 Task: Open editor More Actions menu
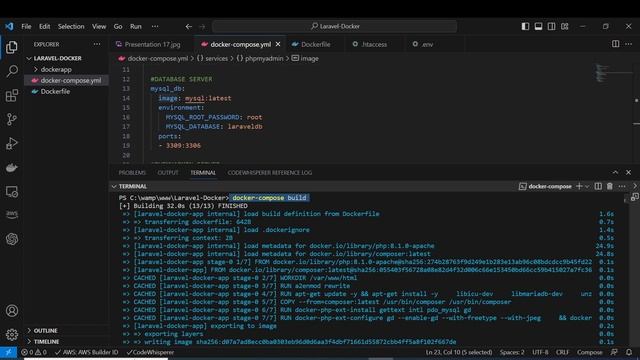[629, 44]
